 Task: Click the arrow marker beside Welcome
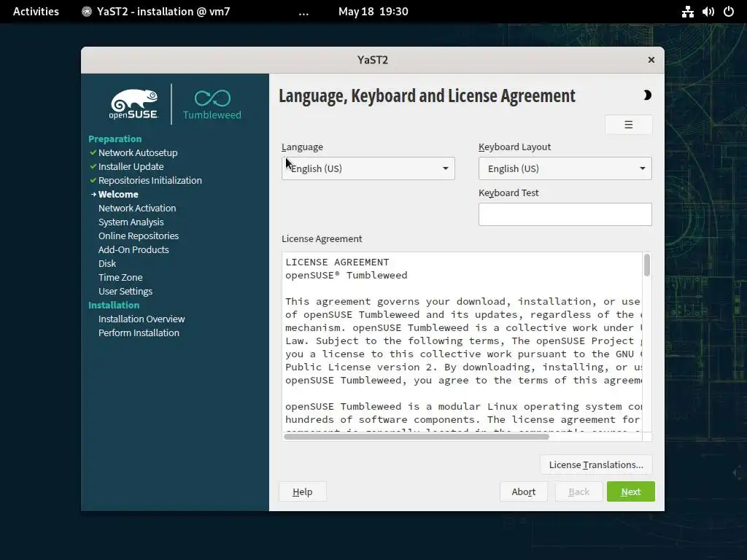click(x=93, y=194)
